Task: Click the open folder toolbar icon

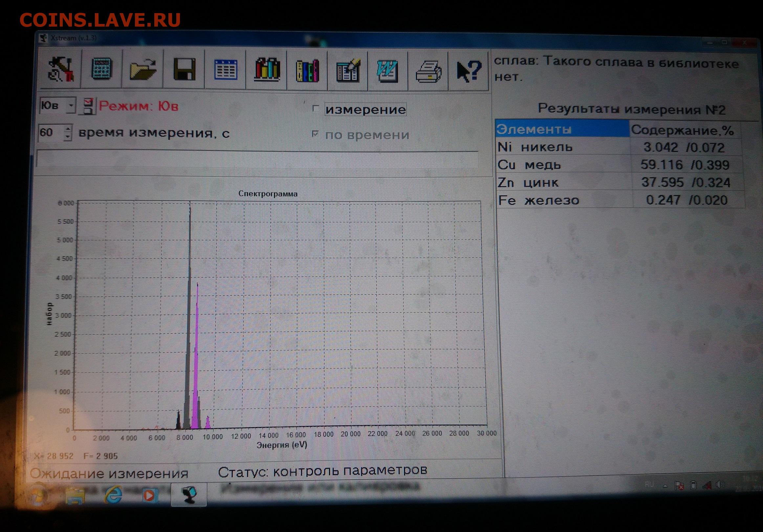Action: 143,70
